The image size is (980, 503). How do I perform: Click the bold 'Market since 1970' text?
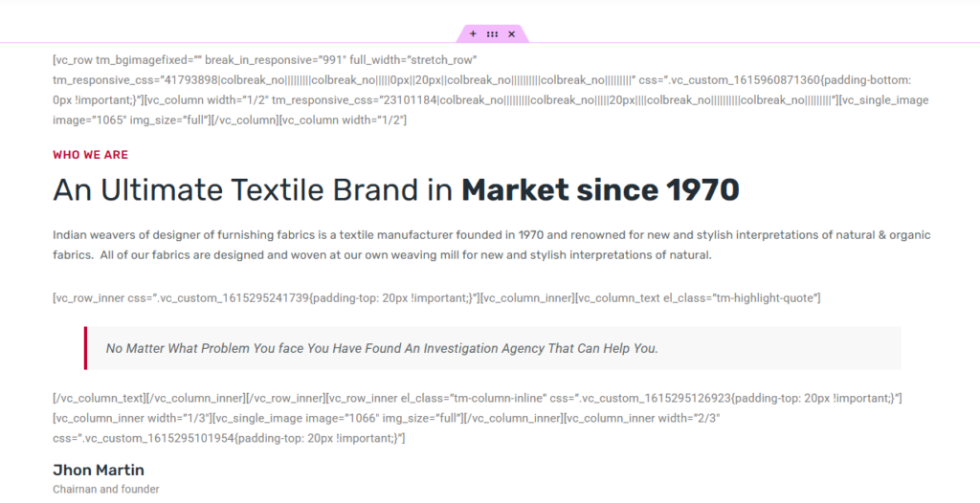coord(600,190)
